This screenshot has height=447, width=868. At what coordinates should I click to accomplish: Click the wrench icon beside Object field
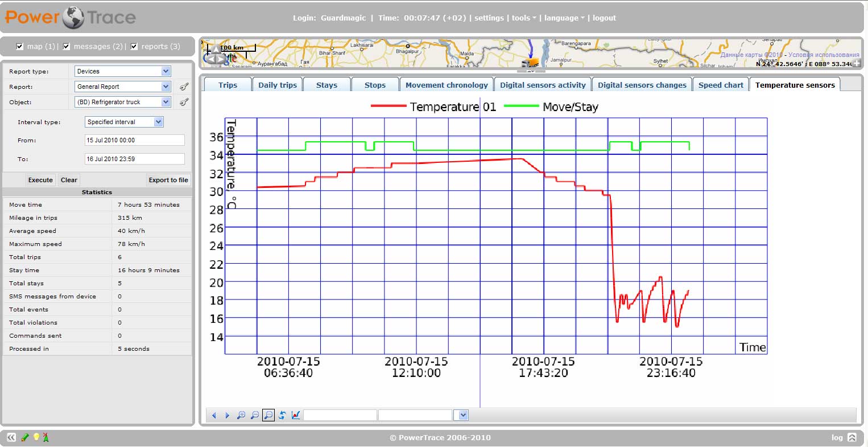184,102
